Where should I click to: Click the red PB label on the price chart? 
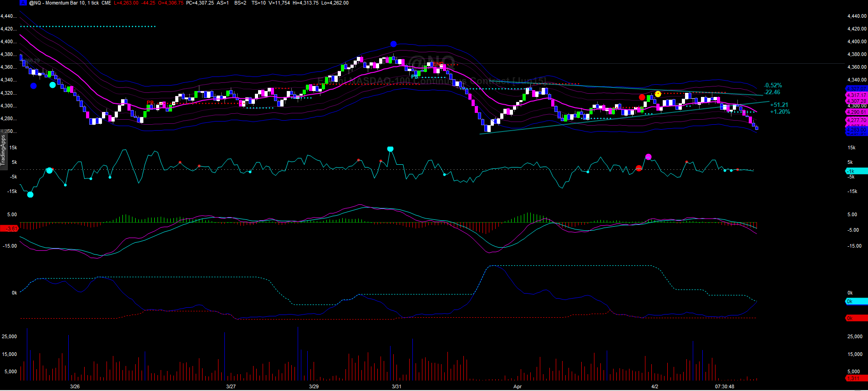tap(150, 102)
